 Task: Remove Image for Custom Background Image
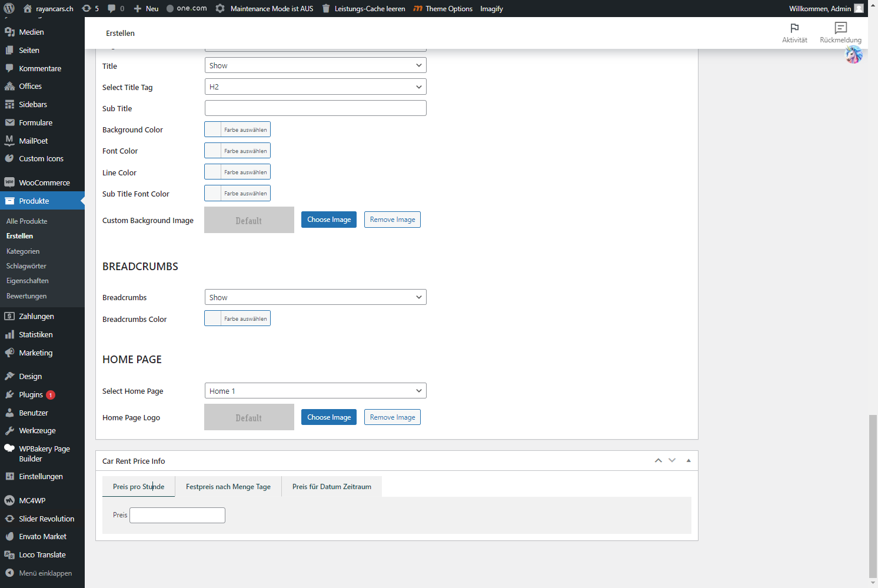click(x=393, y=220)
